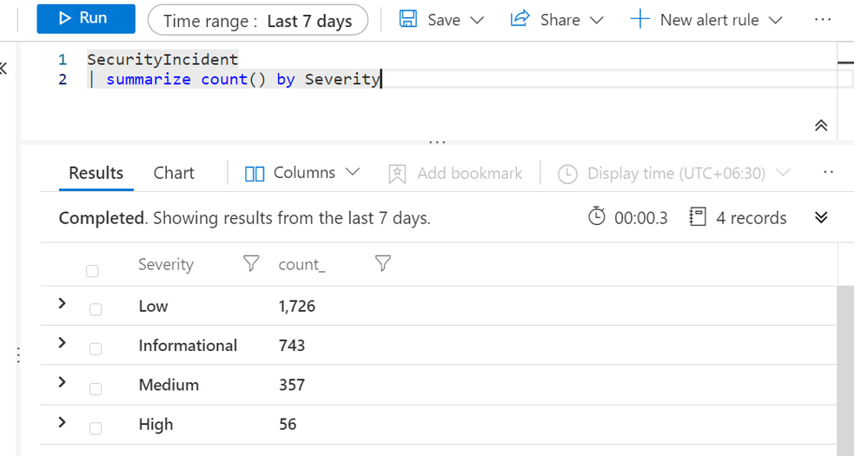868x456 pixels.
Task: Open the more options ellipsis in toolbar
Action: (822, 19)
